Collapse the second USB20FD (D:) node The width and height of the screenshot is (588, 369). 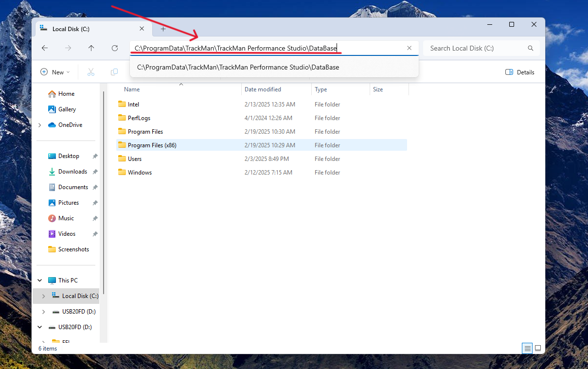pyautogui.click(x=40, y=327)
